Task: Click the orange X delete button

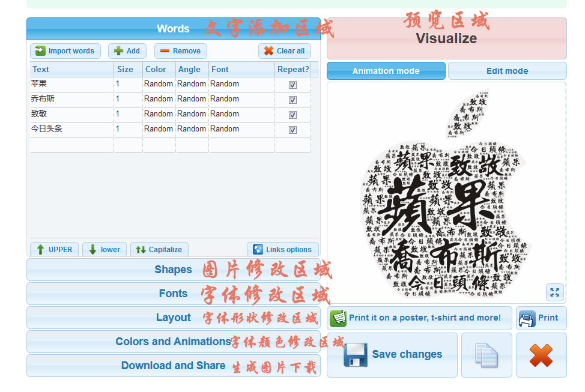Action: click(541, 355)
